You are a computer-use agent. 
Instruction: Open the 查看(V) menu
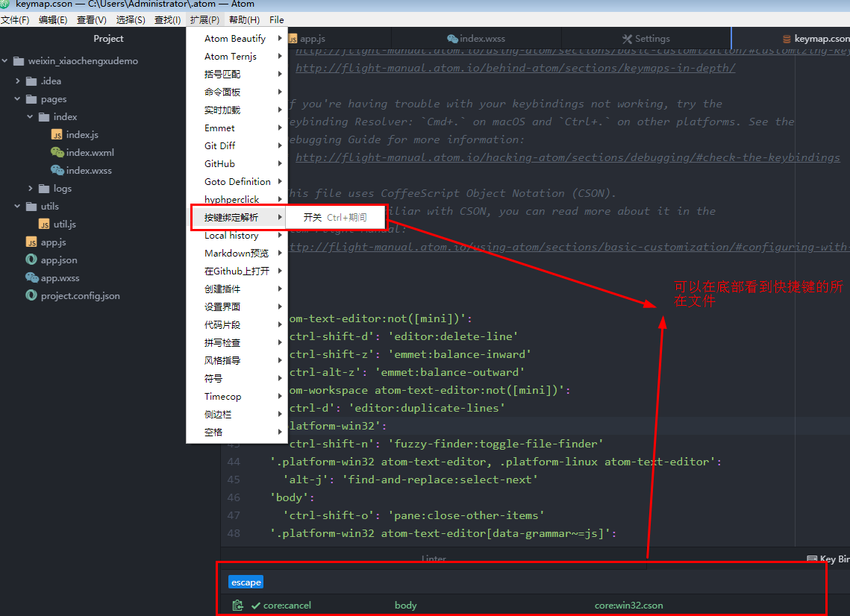point(92,19)
